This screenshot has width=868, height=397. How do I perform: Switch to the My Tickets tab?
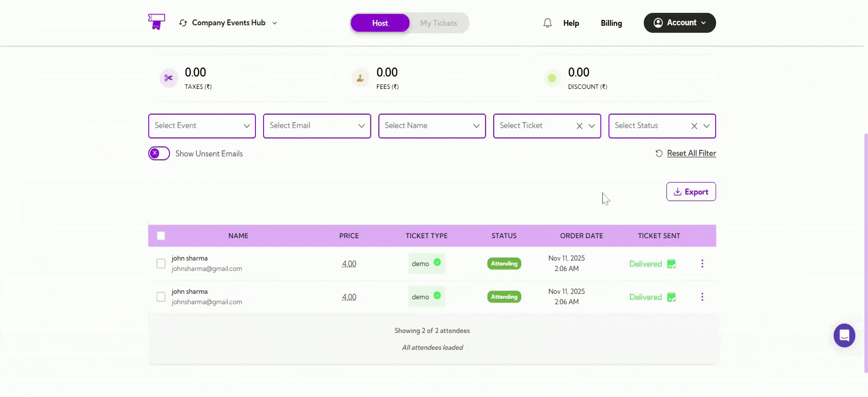pyautogui.click(x=439, y=23)
